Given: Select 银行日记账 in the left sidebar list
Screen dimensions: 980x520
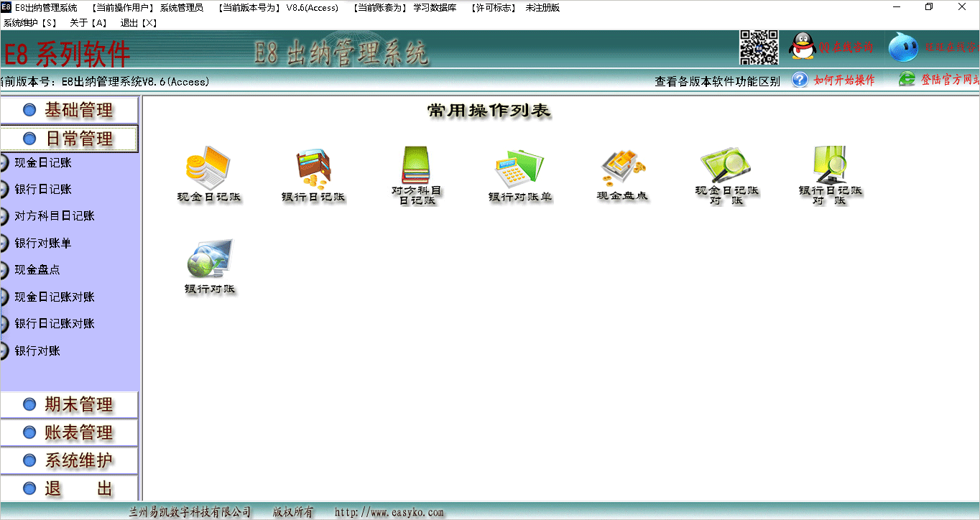Looking at the screenshot, I should pyautogui.click(x=43, y=190).
